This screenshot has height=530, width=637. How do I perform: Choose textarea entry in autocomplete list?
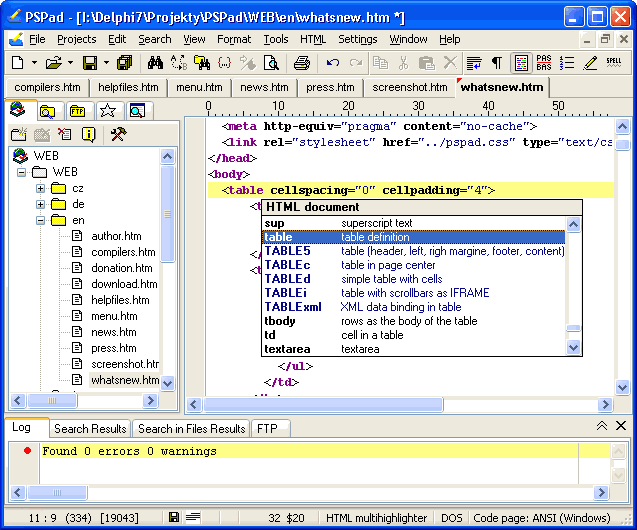(414, 349)
